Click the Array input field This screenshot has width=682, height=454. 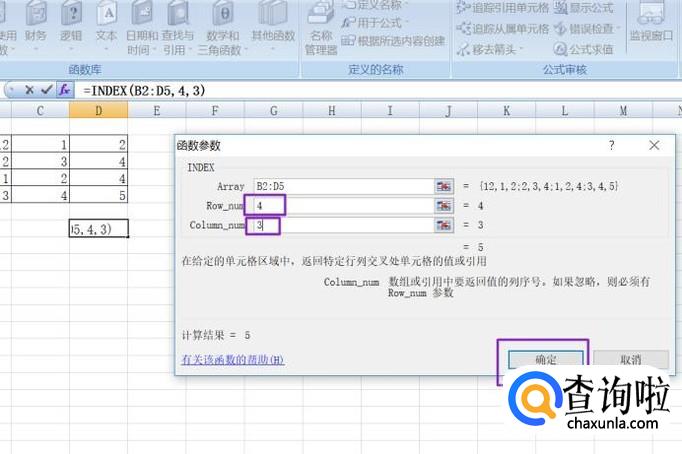click(x=344, y=187)
